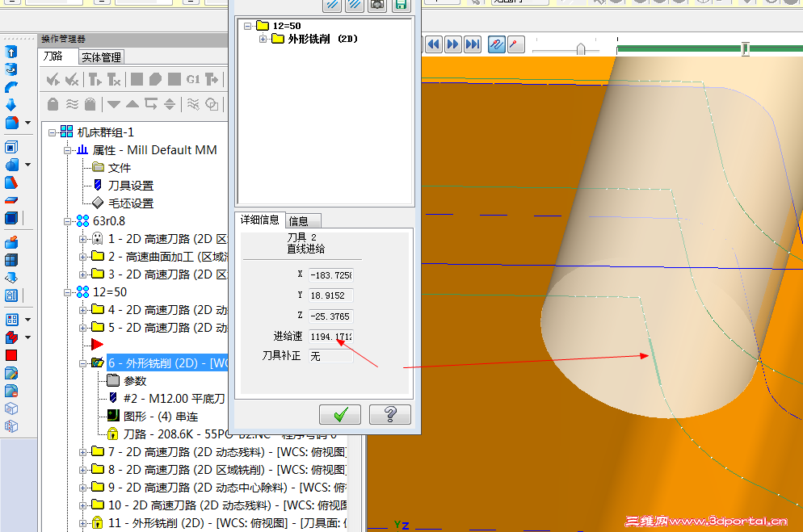Screen dimensions: 803x532
Task: Move insert arrow down one item
Action: (x=114, y=104)
